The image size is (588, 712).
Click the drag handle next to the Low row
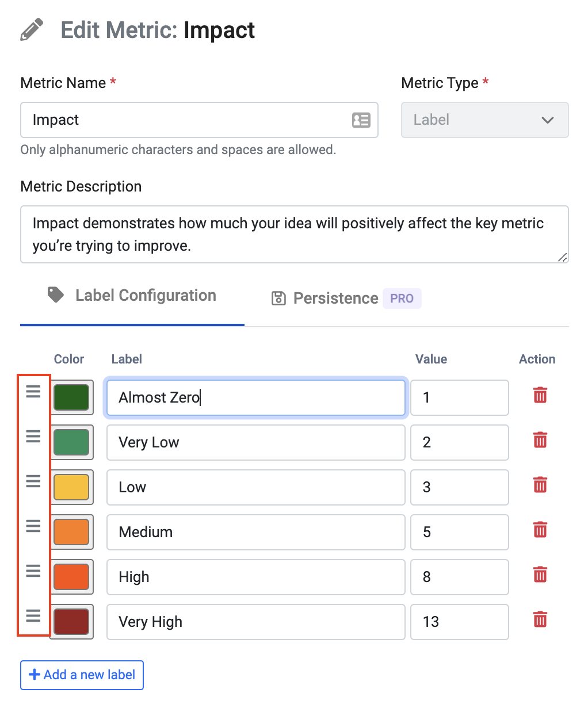click(x=33, y=480)
